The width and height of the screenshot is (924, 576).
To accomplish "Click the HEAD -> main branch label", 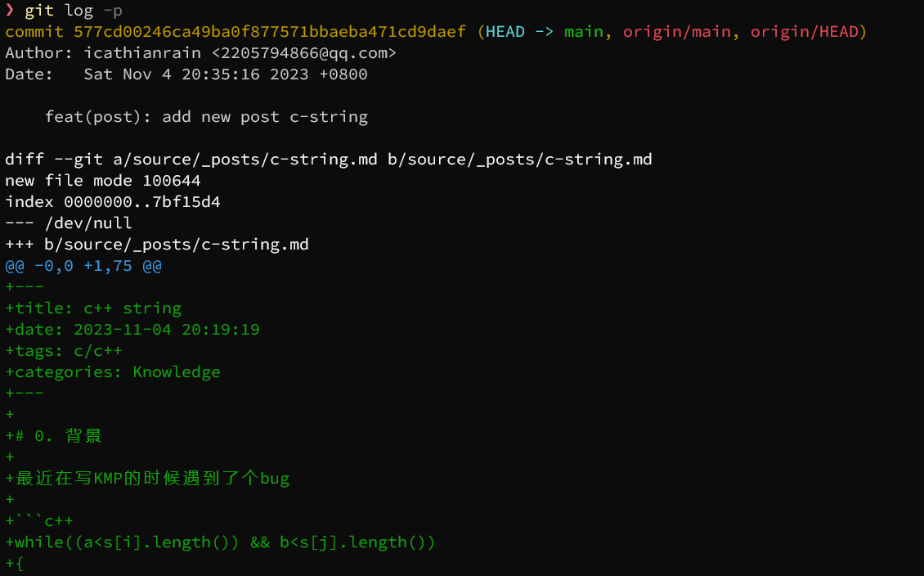I will 545,32.
